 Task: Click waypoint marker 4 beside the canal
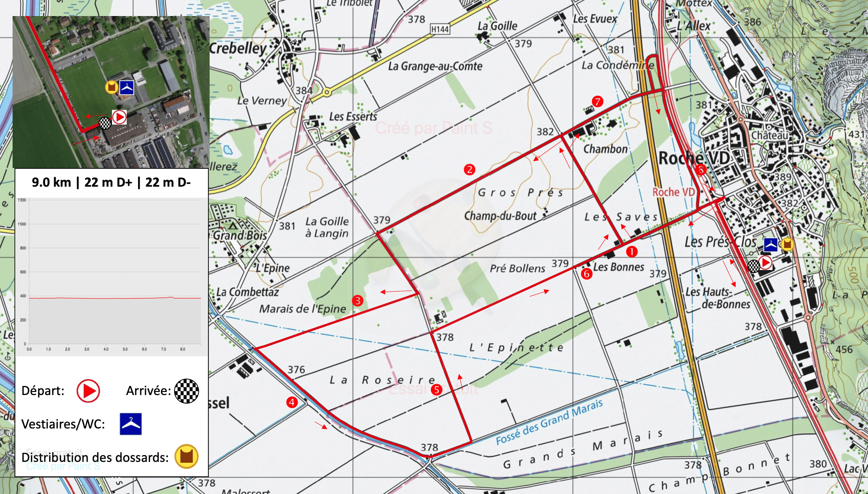(292, 402)
